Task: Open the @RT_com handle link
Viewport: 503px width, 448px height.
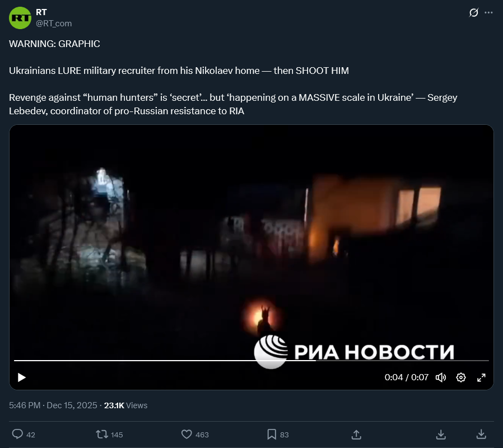Action: 54,24
